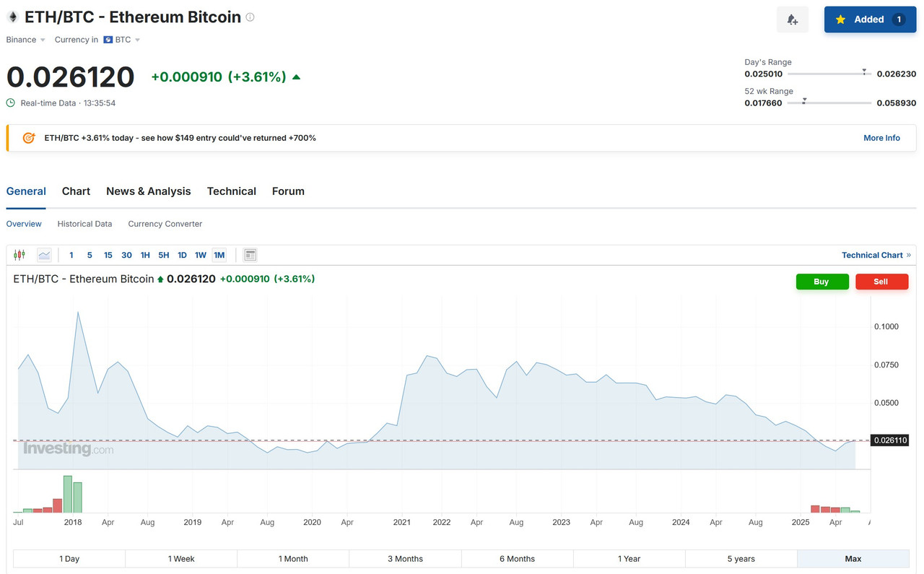Click the Day's Range slider marker
924x574 pixels.
[864, 71]
